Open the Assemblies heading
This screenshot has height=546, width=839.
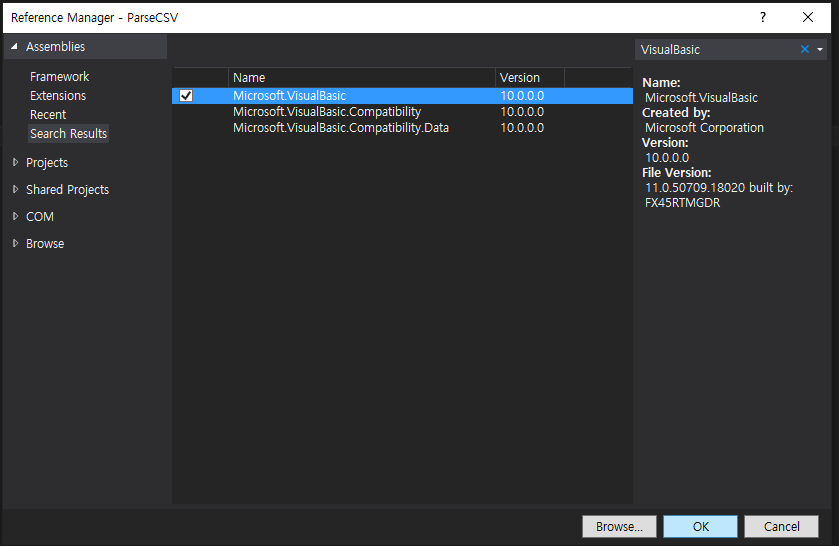tap(56, 47)
